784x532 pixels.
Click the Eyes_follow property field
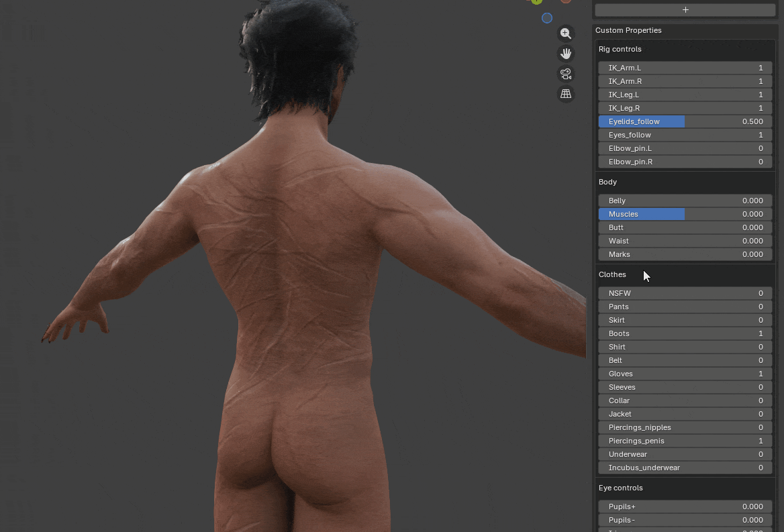(x=685, y=136)
